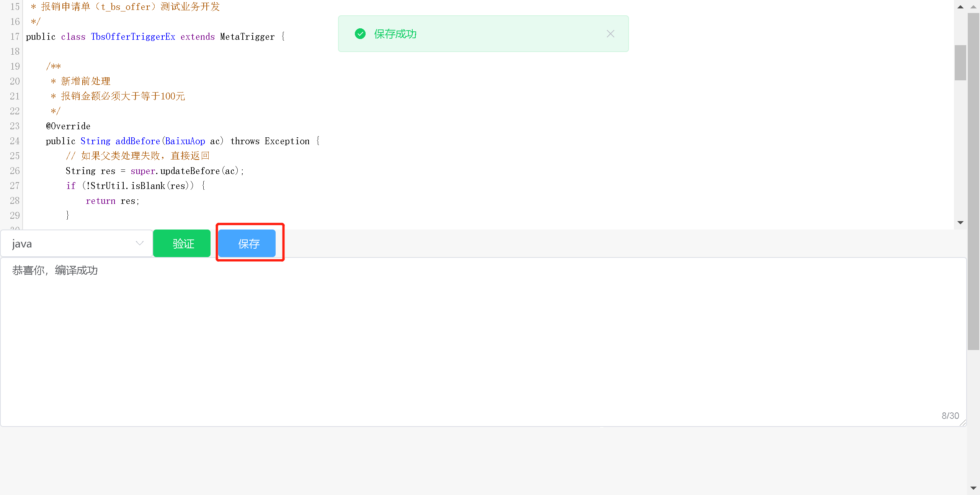980x495 pixels.
Task: Click inside the 编译成功 output textarea
Action: pos(483,342)
